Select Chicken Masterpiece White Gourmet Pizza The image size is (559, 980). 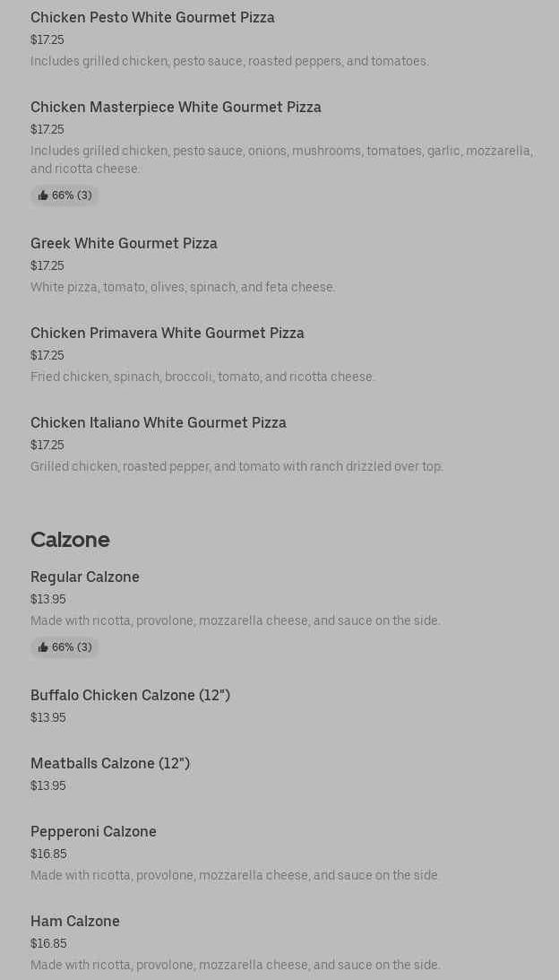click(x=176, y=108)
